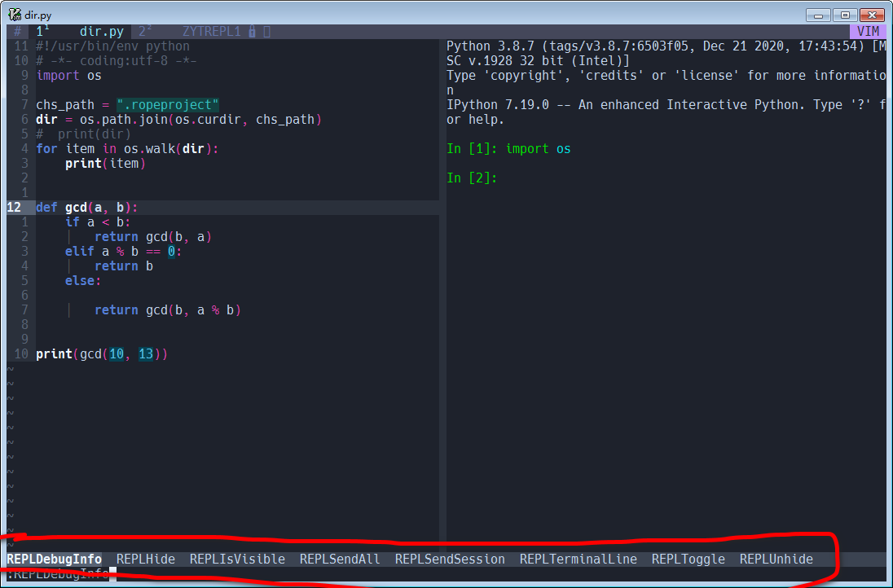Viewport: 893px width, 588px height.
Task: Close the dir.py Vim window
Action: tap(872, 15)
